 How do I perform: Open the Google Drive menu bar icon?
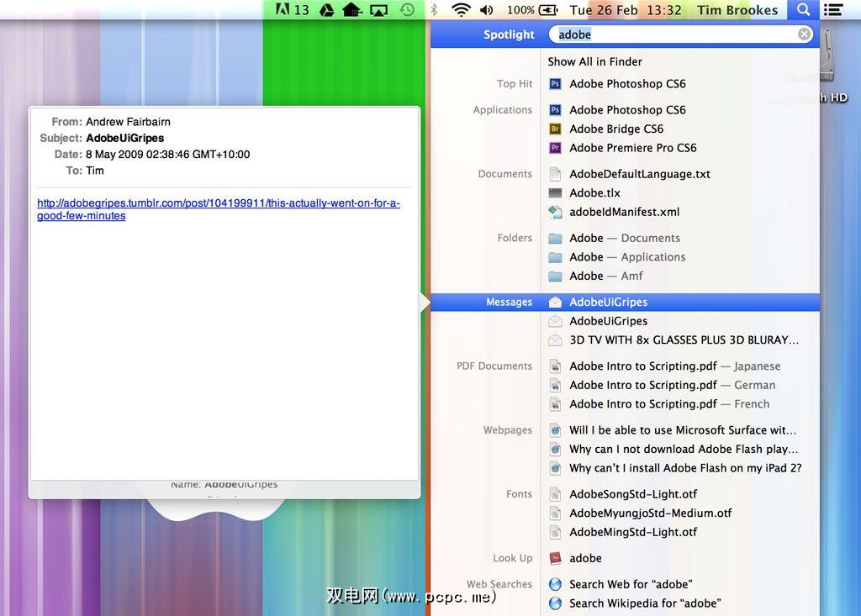point(327,10)
